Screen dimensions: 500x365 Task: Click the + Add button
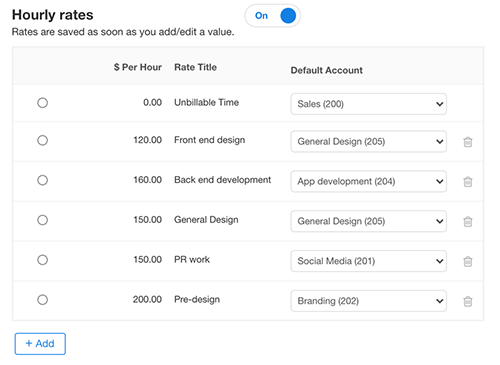click(40, 344)
